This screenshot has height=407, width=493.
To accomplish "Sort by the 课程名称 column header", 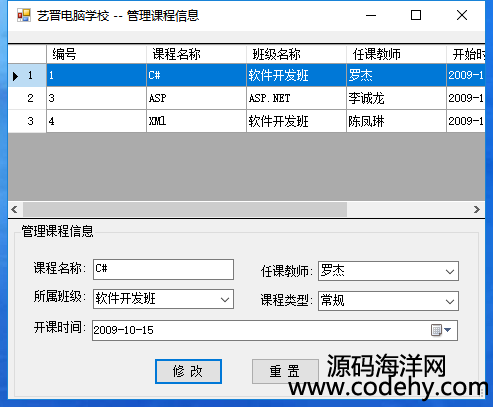I will click(x=196, y=54).
